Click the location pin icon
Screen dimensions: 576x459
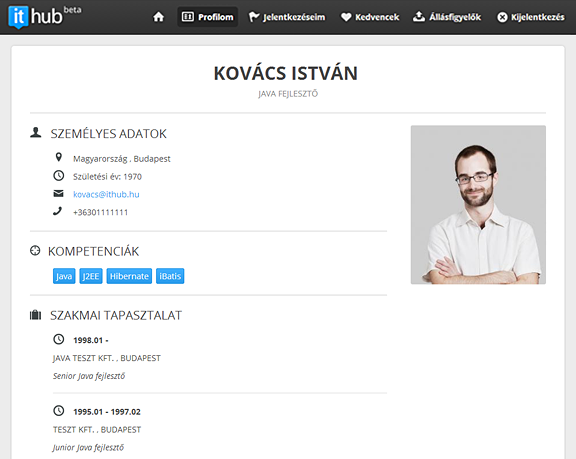tap(58, 158)
